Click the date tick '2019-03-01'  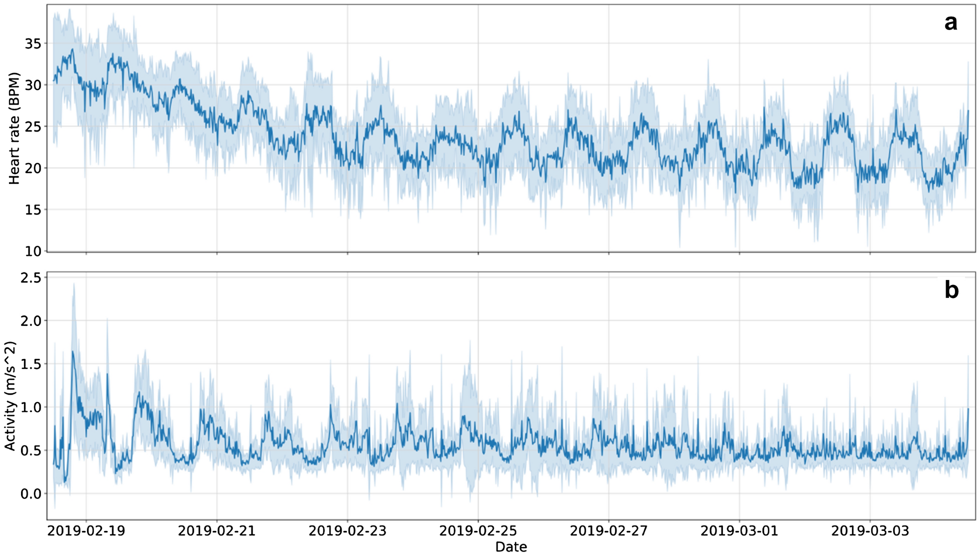point(739,530)
